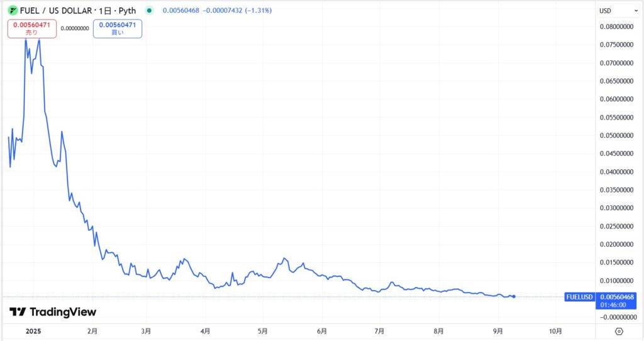This screenshot has width=644, height=341.
Task: Click the blue current price 0.00560468 label
Action: click(617, 296)
